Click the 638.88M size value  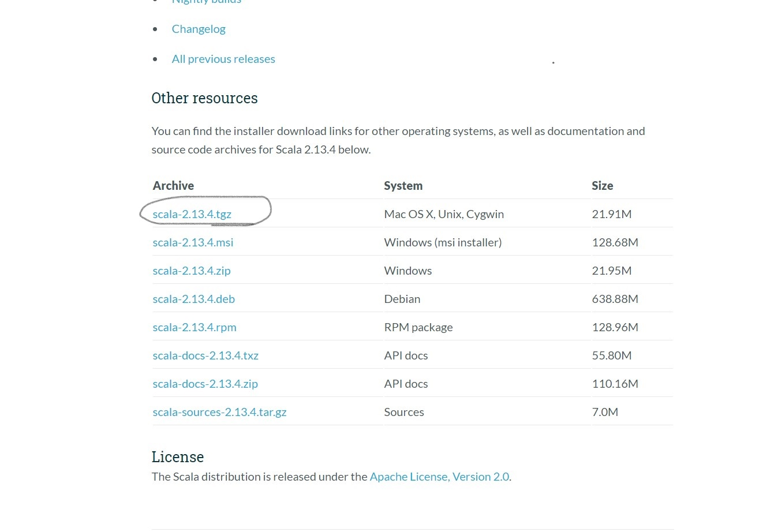pos(615,299)
